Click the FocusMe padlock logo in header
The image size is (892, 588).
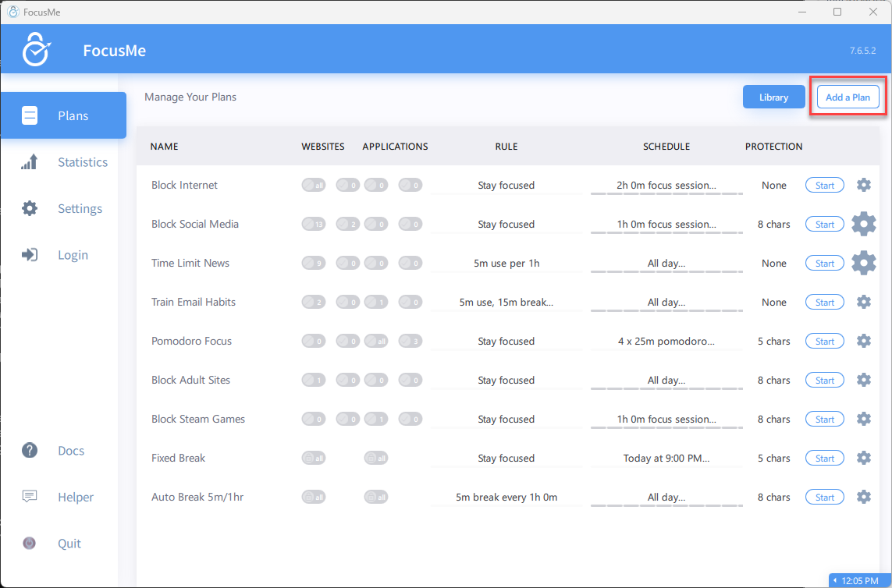click(37, 49)
